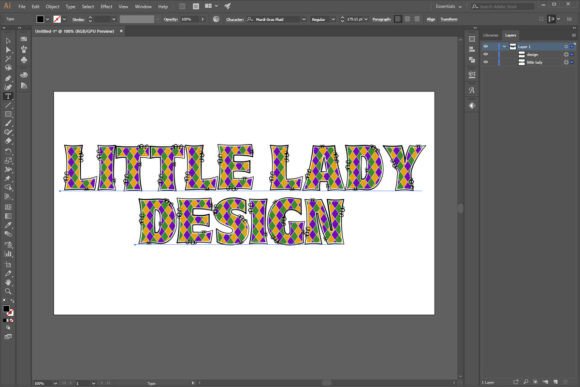This screenshot has width=580, height=387.
Task: Select the Gradient tool
Action: click(x=8, y=216)
